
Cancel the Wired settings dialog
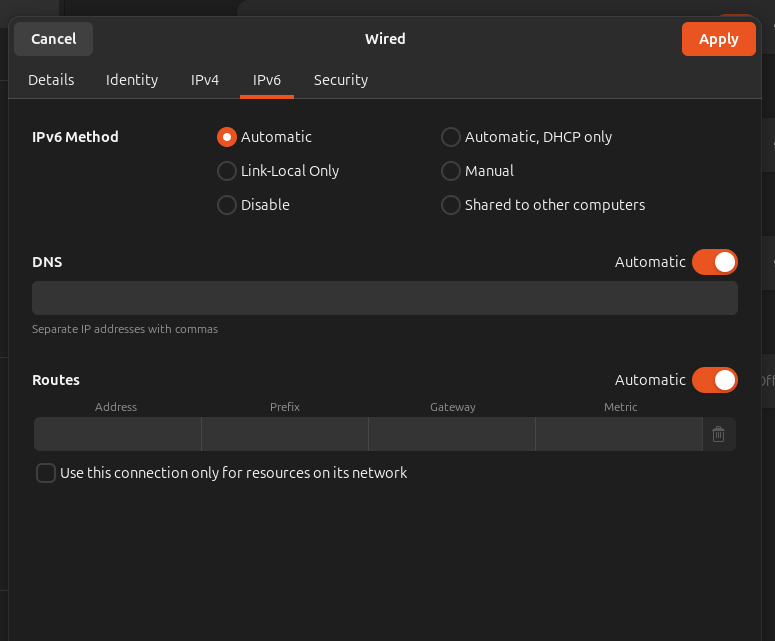(54, 39)
